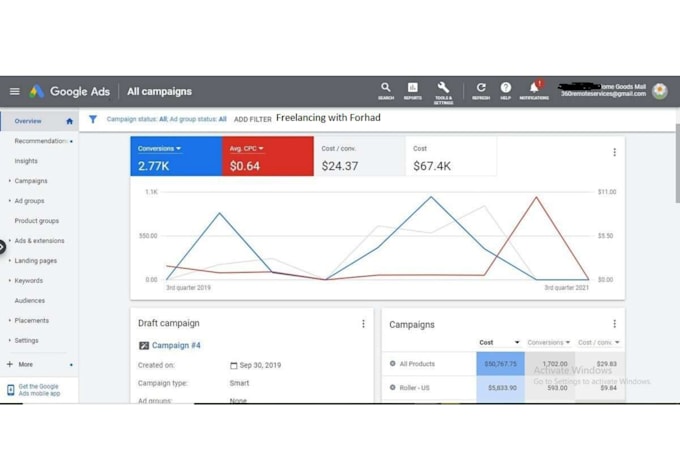Open Draft campaign three-dot menu
Viewport: 680px width, 459px height.
363,324
